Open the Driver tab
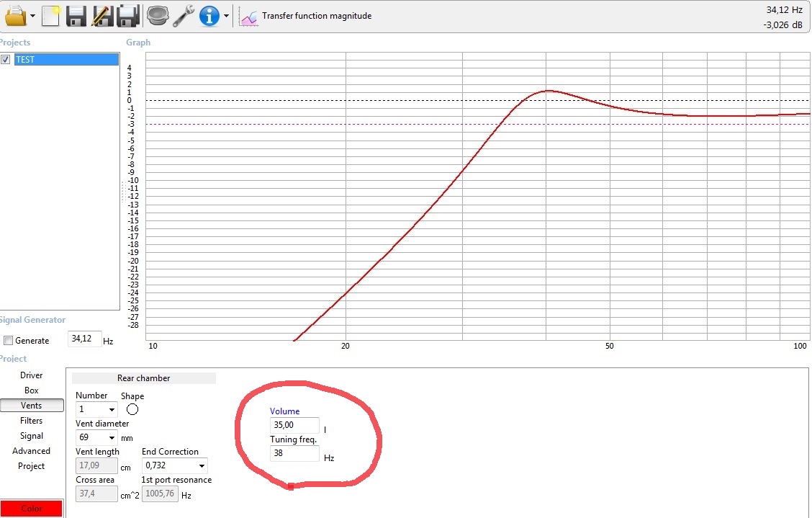This screenshot has height=518, width=812. tap(32, 375)
